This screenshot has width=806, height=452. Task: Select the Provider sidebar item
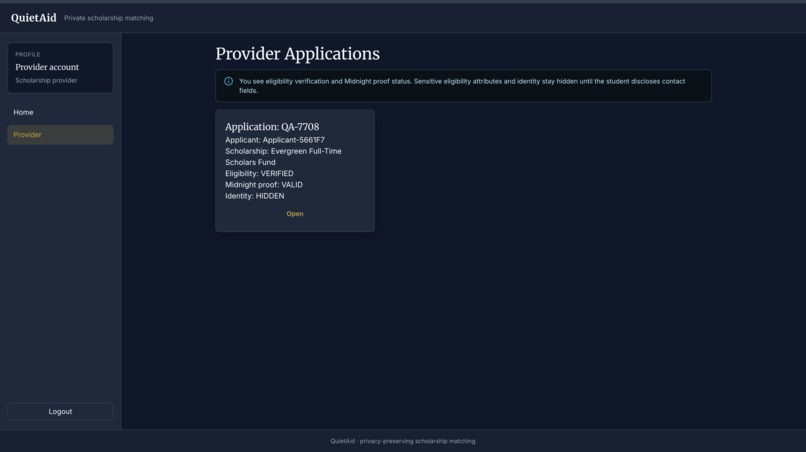tap(60, 135)
